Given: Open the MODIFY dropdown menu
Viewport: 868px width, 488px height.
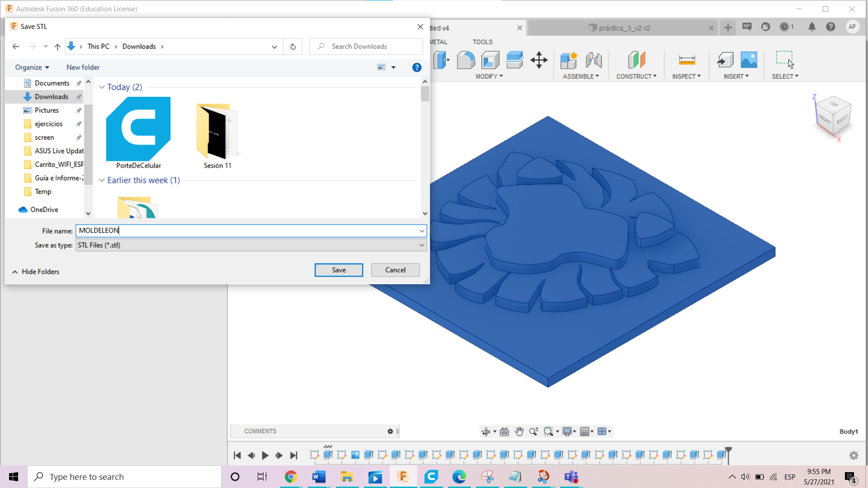Looking at the screenshot, I should [489, 76].
